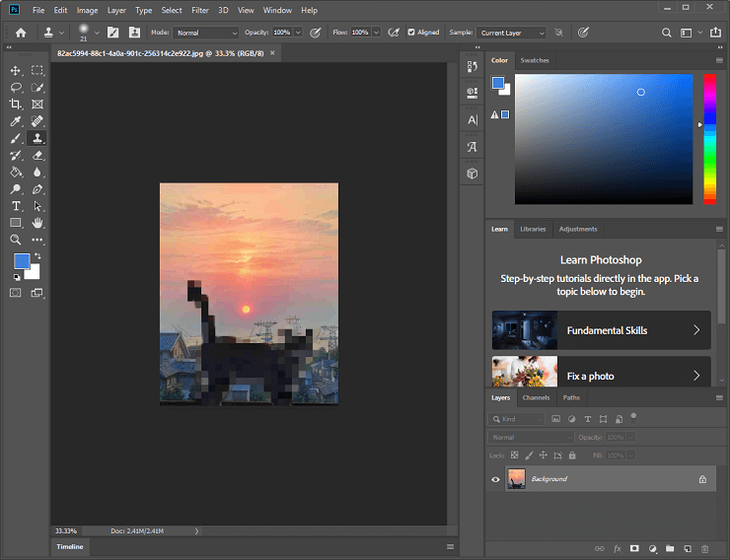Click the create new layer button
The image size is (730, 560).
pyautogui.click(x=688, y=549)
